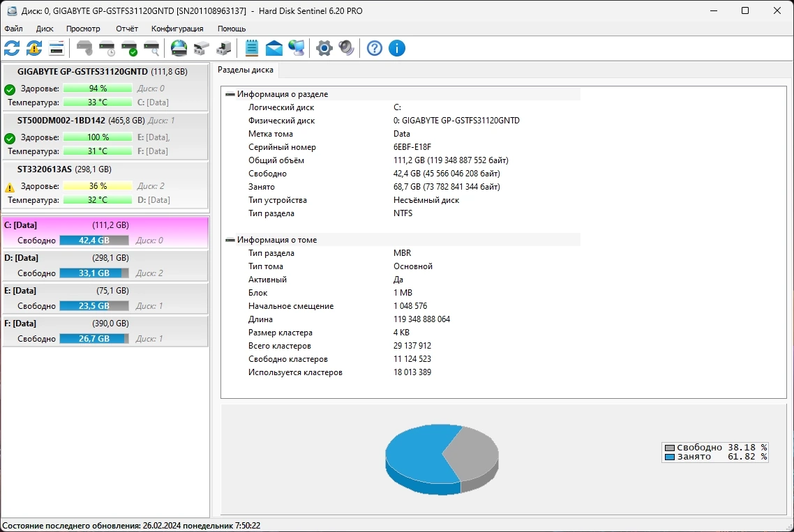
Task: Click the 94 % health bar
Action: [98, 88]
